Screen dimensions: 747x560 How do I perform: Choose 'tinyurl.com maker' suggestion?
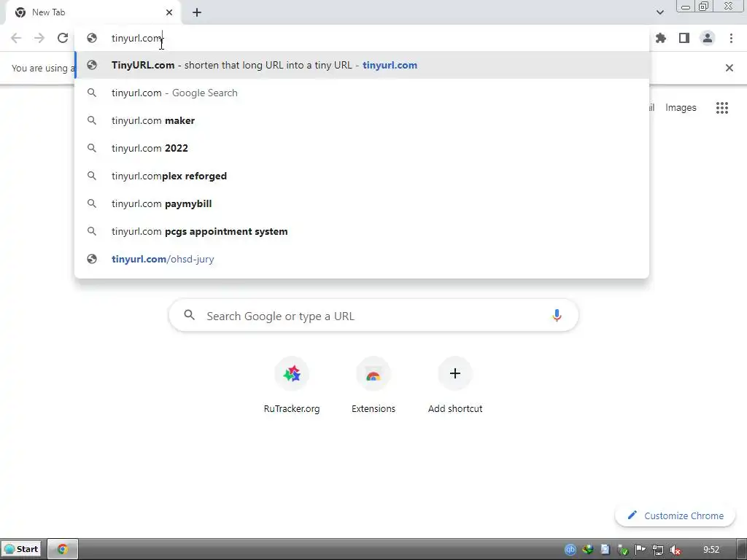362,120
